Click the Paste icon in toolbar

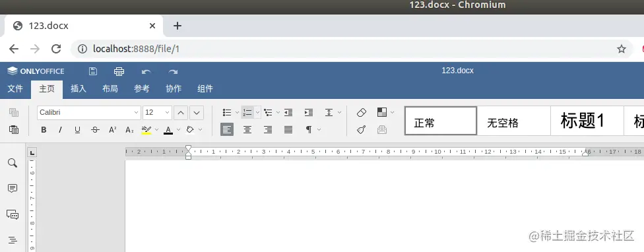point(14,130)
